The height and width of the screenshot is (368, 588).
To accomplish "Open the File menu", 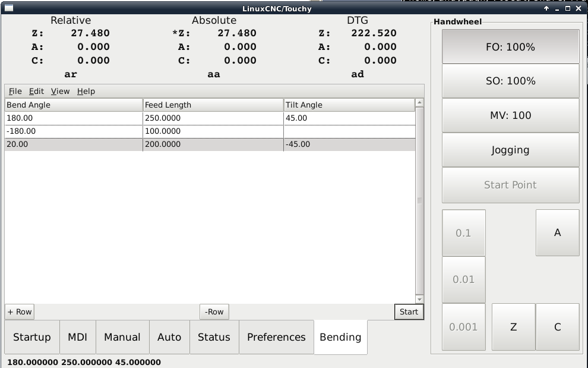I will tap(15, 91).
